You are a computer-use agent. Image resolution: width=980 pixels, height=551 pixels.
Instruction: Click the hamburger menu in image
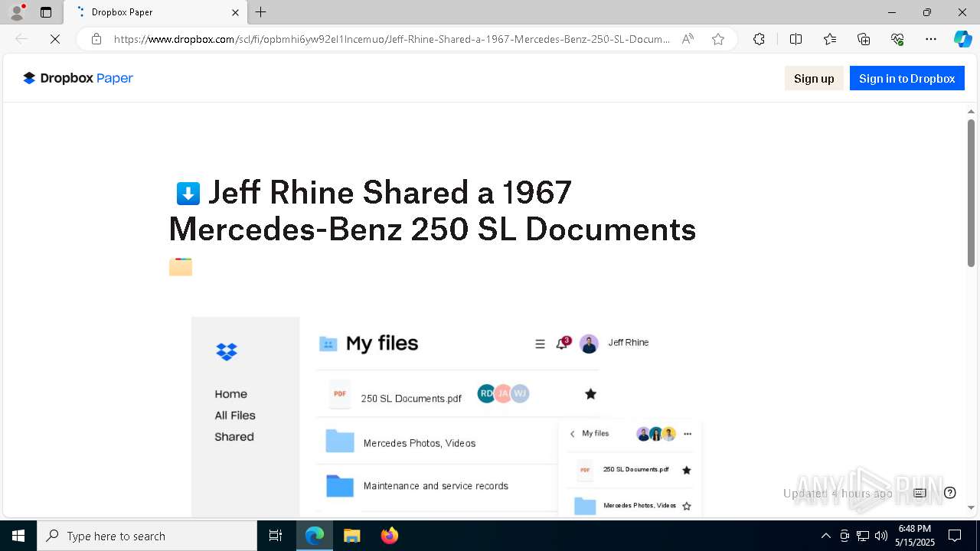pyautogui.click(x=540, y=344)
